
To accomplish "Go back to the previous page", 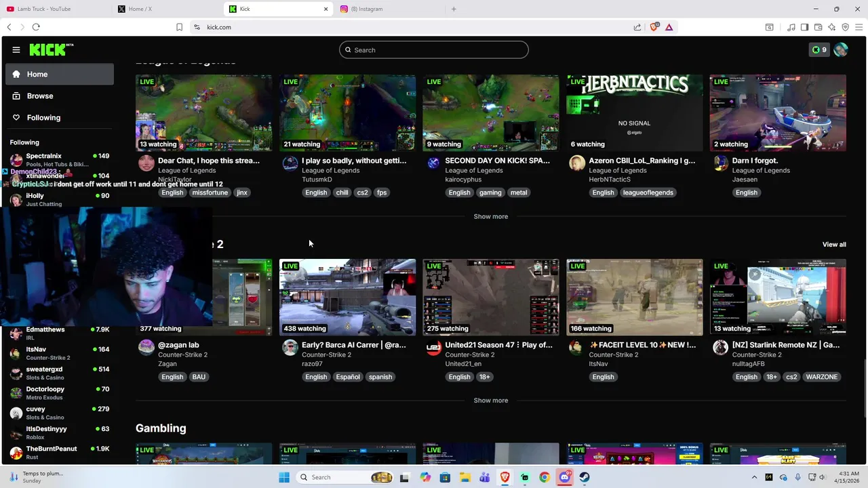I will coord(9,27).
